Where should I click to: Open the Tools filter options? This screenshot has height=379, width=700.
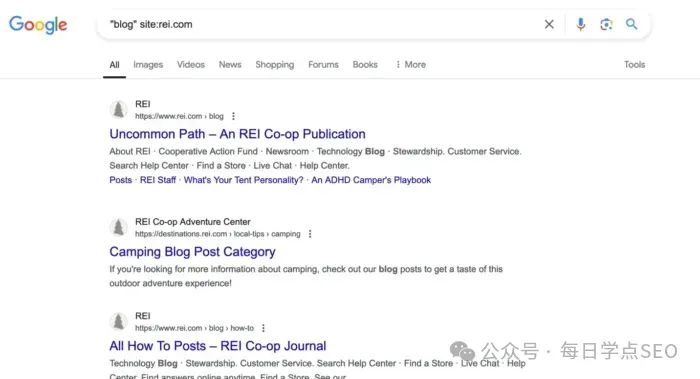(x=634, y=64)
